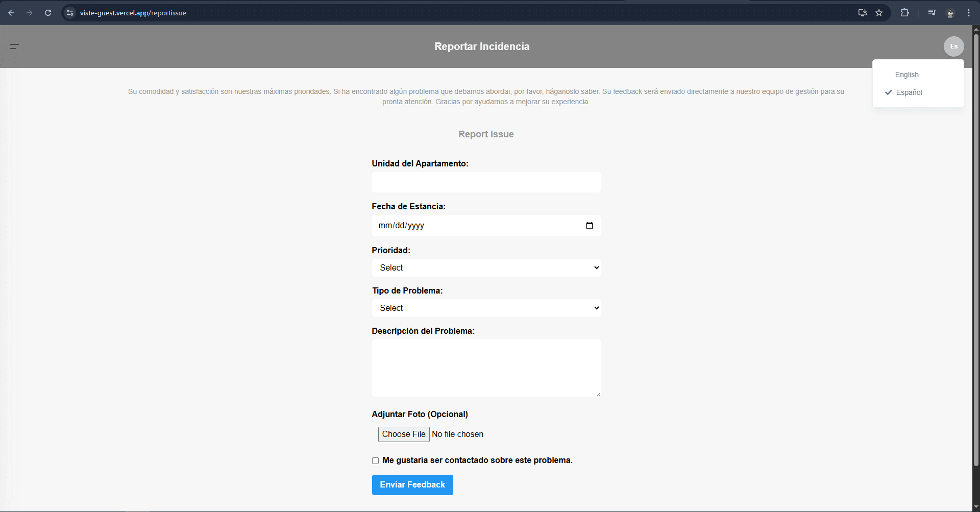Open the Chrome three-dot menu

pos(969,13)
